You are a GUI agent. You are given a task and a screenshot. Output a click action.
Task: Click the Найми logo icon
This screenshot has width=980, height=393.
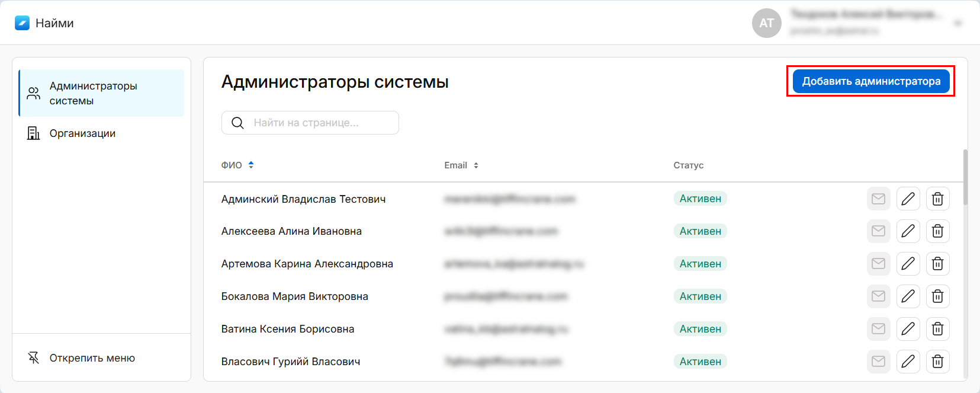(x=22, y=23)
